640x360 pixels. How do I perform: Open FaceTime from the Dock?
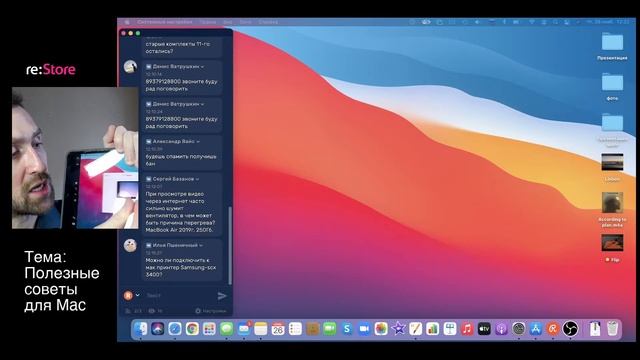coord(329,329)
